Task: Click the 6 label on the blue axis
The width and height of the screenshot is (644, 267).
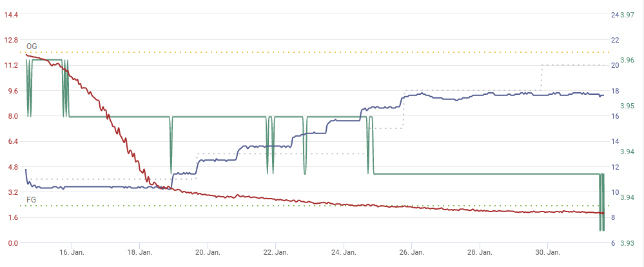Action: pos(613,243)
